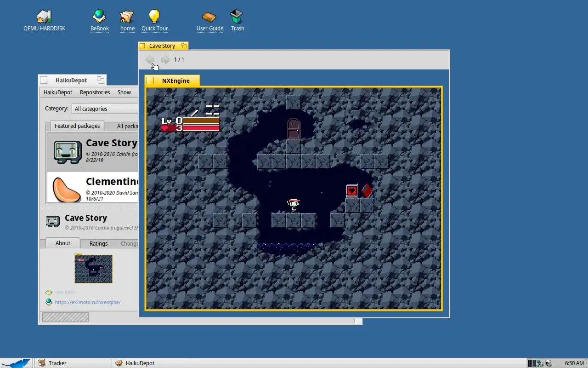Open the Category dropdown showing All categories
Viewport: 588px width, 368px height.
click(x=105, y=109)
